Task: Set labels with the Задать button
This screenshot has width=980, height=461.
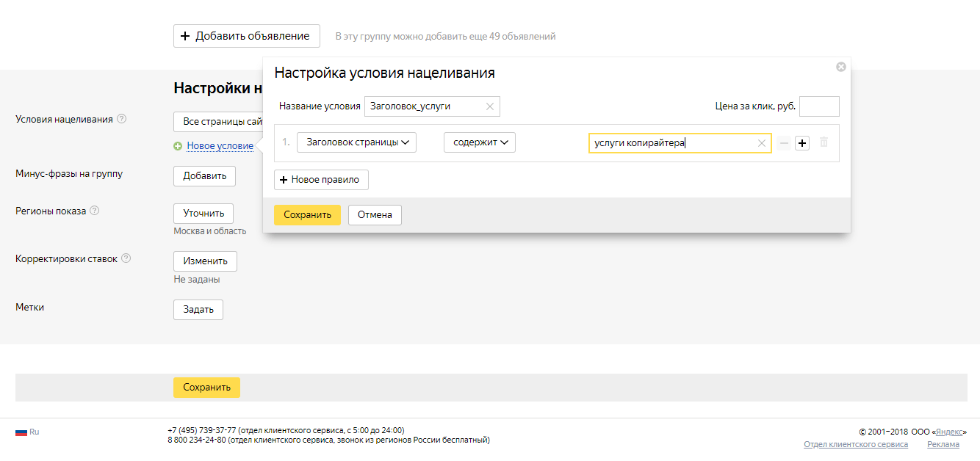Action: (x=198, y=309)
